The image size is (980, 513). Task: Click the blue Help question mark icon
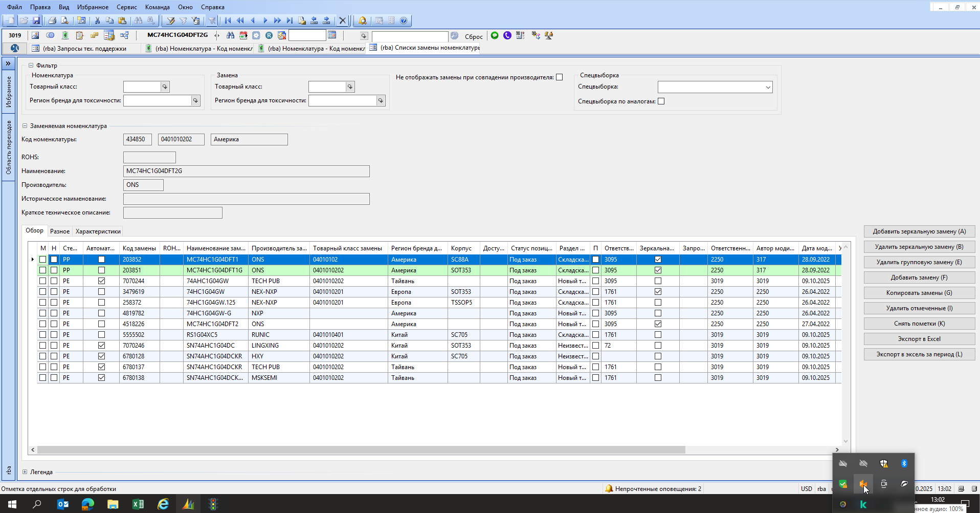click(404, 20)
